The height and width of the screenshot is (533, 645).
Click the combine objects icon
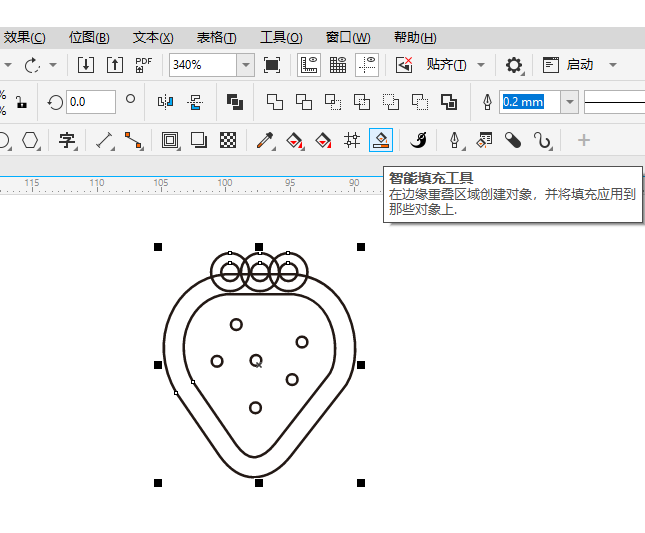[234, 102]
